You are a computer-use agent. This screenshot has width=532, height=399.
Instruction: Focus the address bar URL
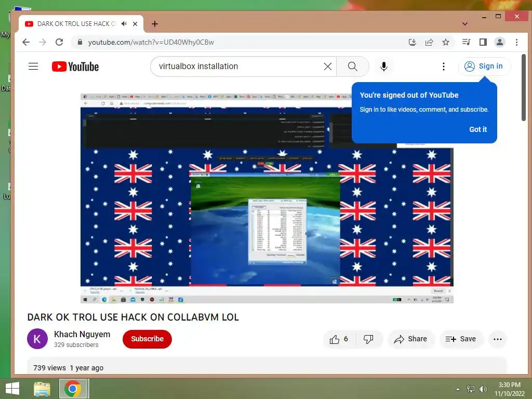(151, 42)
